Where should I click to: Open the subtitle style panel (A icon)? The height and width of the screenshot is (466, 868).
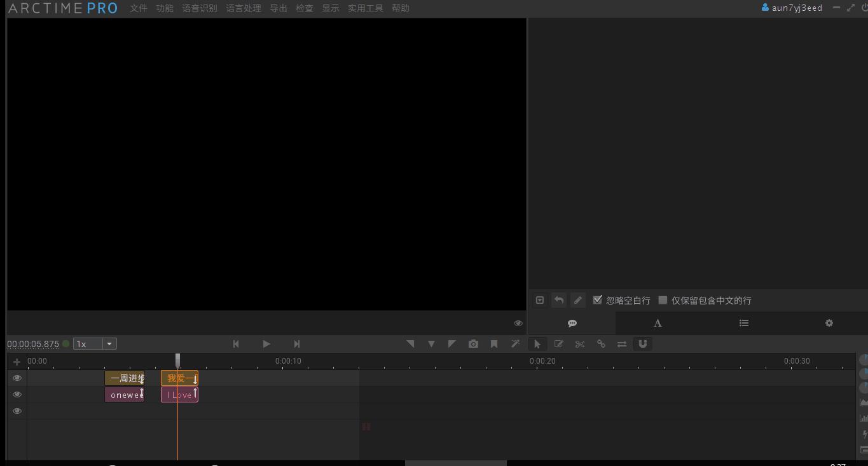[x=658, y=323]
